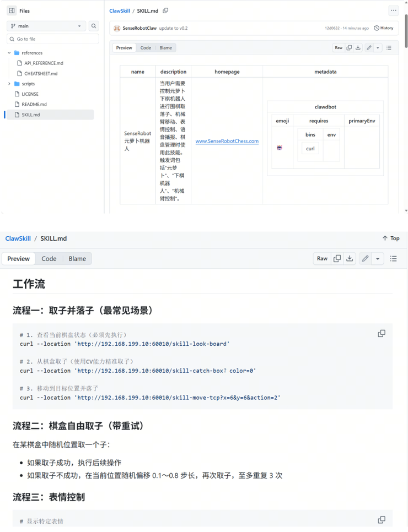Open the SenseRobotClaw author profile

139,28
